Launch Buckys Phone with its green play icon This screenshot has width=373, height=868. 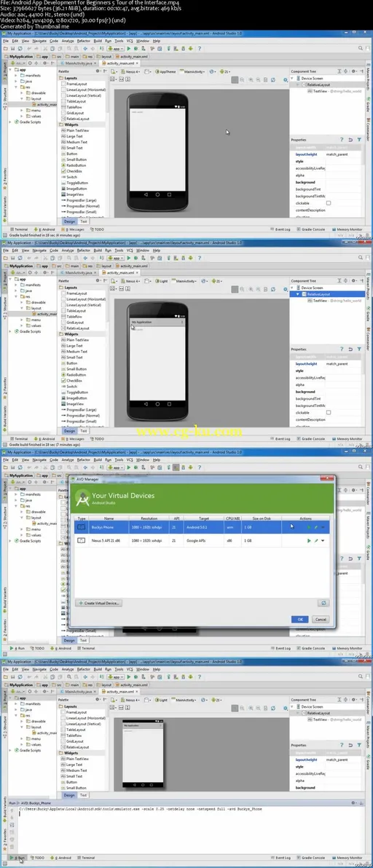(309, 527)
